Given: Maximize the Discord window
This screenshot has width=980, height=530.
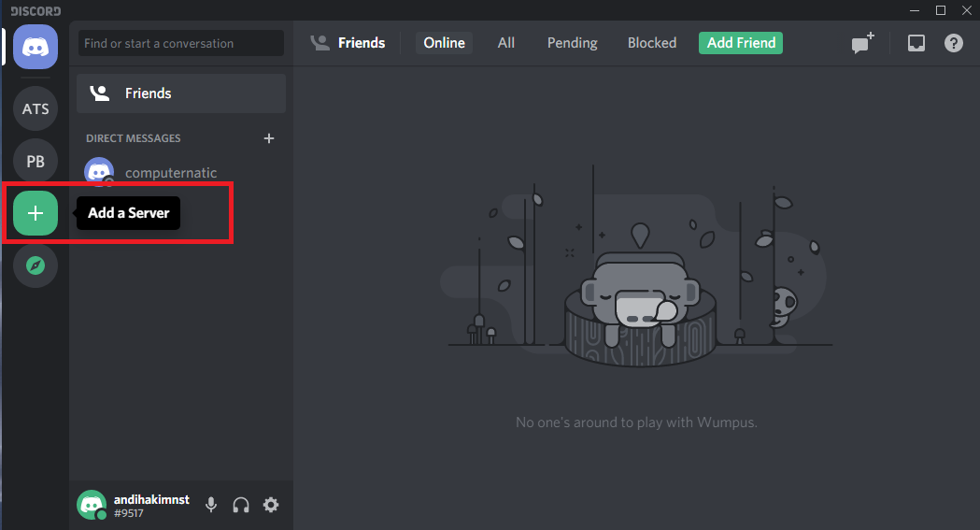Looking at the screenshot, I should click(x=941, y=10).
